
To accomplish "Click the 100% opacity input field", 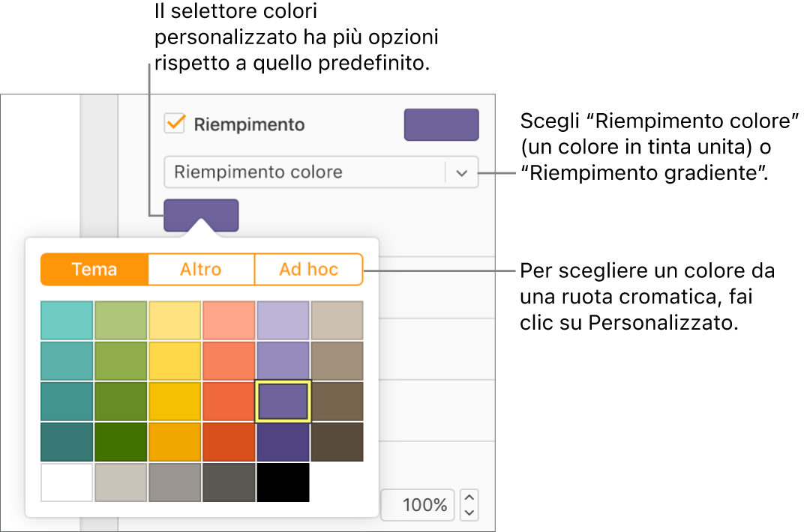I will [x=418, y=505].
